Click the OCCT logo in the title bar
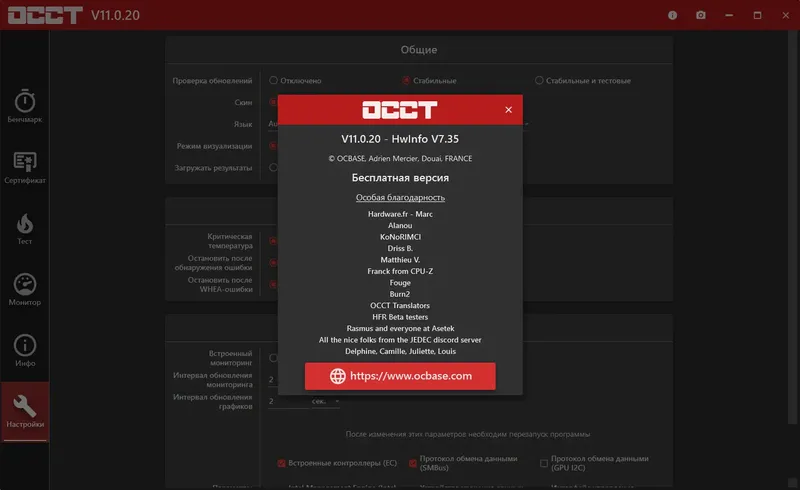Image resolution: width=800 pixels, height=490 pixels. click(45, 15)
